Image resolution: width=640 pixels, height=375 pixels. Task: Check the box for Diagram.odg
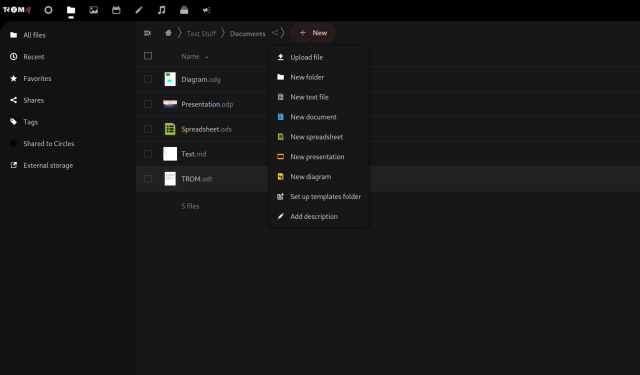pyautogui.click(x=148, y=79)
